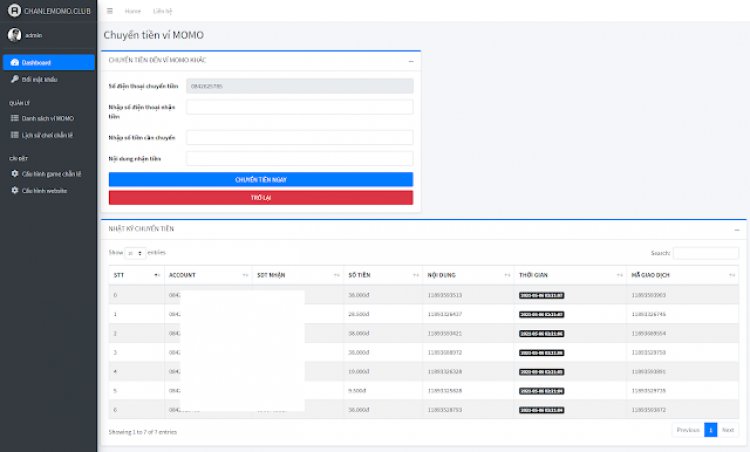The image size is (750, 452).
Task: Click the amount cell in row STT 0
Action: (383, 295)
